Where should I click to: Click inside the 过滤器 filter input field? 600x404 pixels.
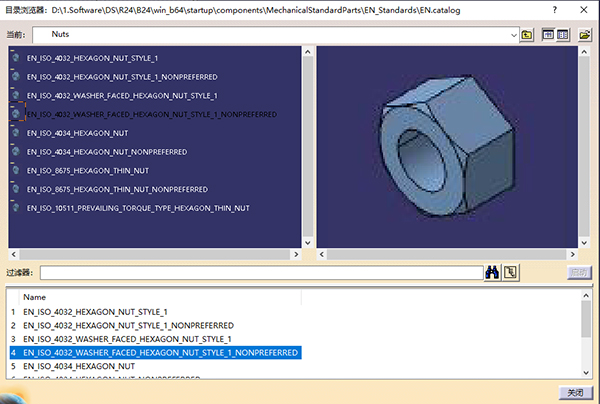tap(260, 272)
